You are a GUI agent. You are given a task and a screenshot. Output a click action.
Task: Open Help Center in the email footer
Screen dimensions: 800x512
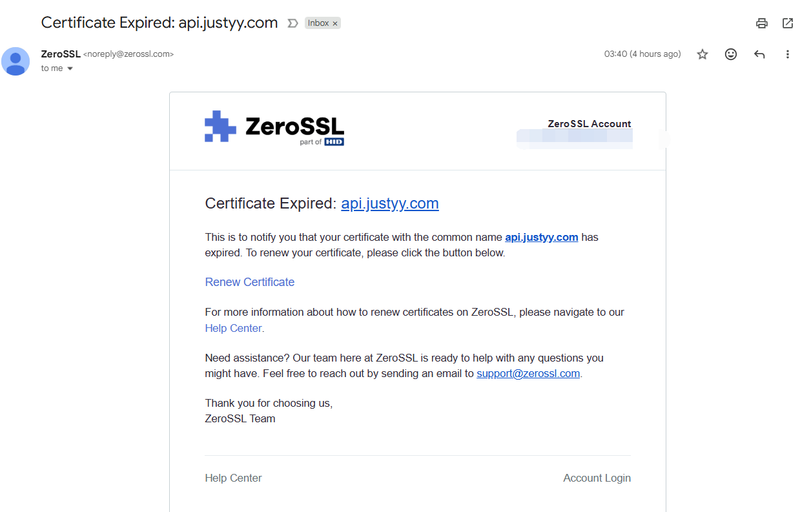233,478
